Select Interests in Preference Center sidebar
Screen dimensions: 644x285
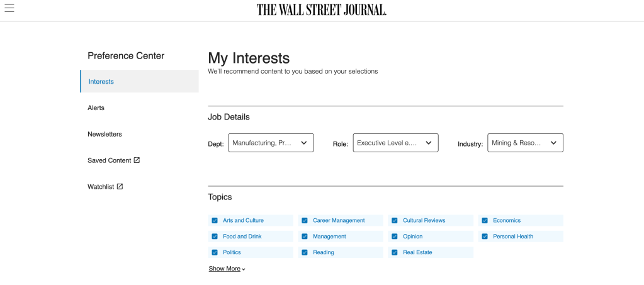101,82
